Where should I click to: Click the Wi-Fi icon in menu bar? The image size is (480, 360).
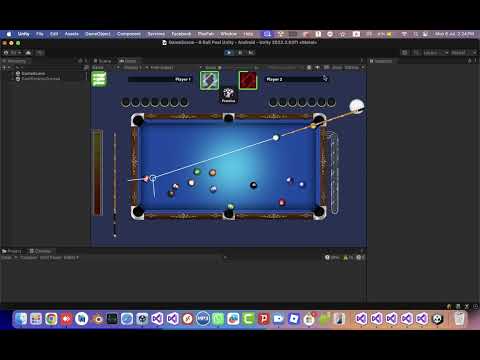click(x=404, y=34)
